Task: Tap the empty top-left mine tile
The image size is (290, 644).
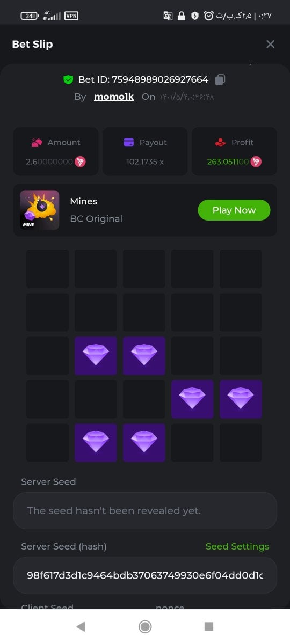Action: [x=48, y=269]
